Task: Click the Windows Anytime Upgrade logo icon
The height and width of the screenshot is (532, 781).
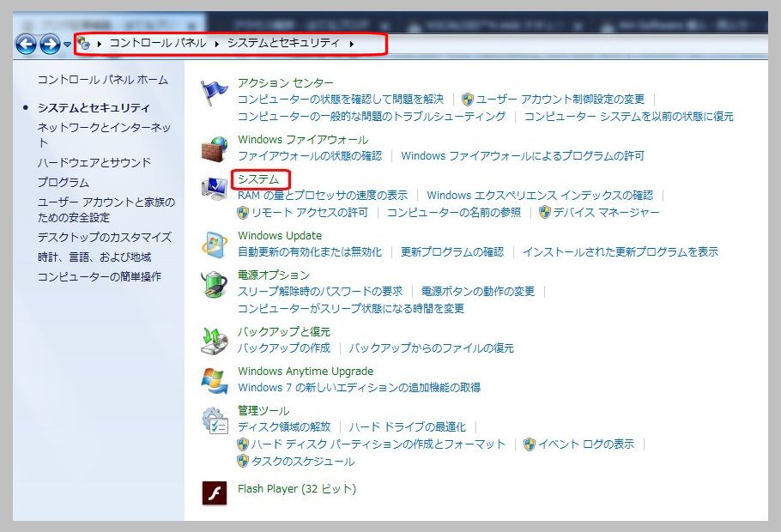Action: pyautogui.click(x=215, y=380)
